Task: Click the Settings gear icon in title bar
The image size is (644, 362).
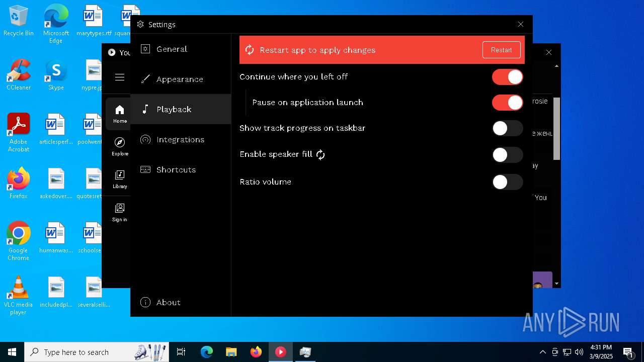Action: point(140,24)
